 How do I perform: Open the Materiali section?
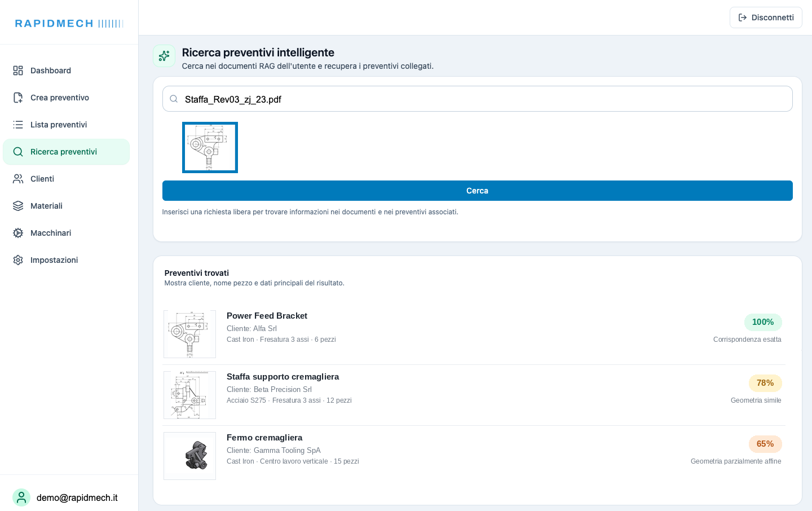coord(67,206)
